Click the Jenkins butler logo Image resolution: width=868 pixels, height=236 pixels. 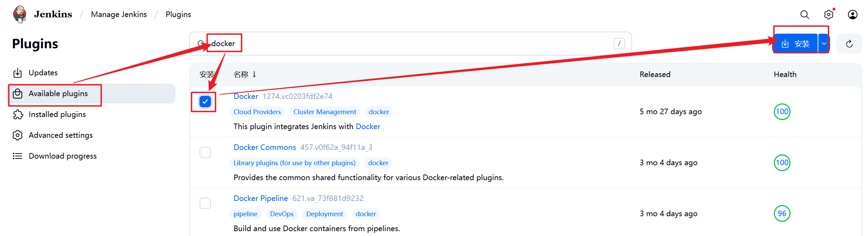coord(20,14)
